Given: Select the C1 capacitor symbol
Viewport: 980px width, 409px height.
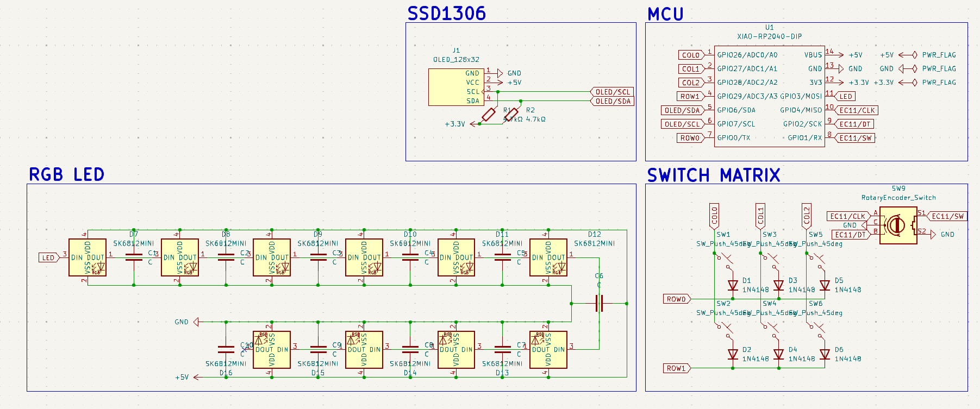Looking at the screenshot, I should [134, 257].
